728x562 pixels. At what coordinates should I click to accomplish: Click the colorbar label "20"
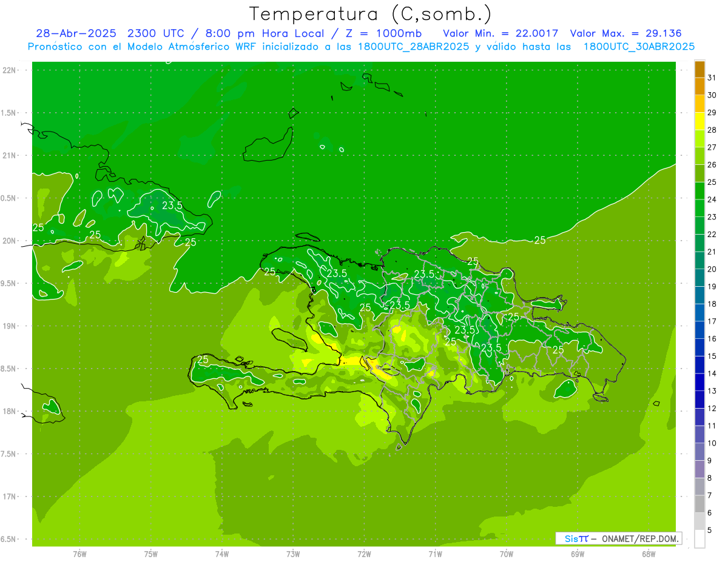click(712, 269)
